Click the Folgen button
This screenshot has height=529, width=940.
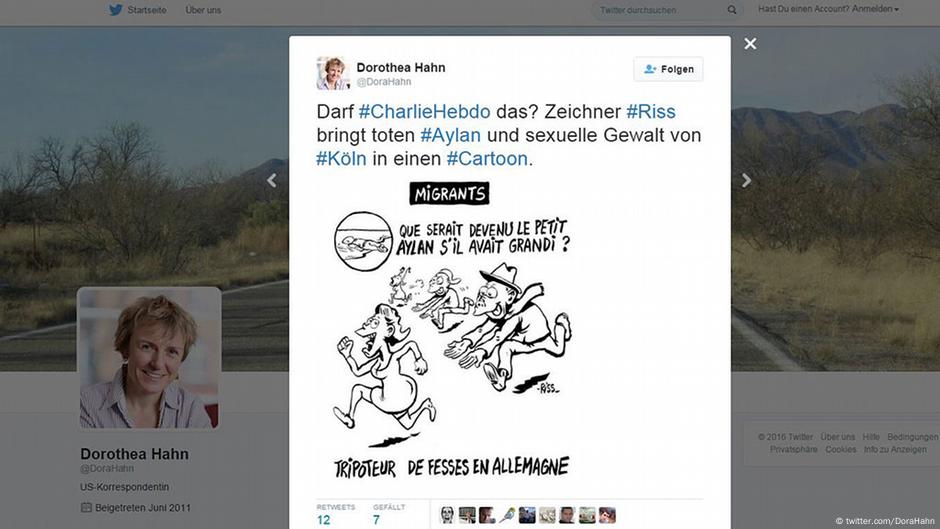coord(668,69)
